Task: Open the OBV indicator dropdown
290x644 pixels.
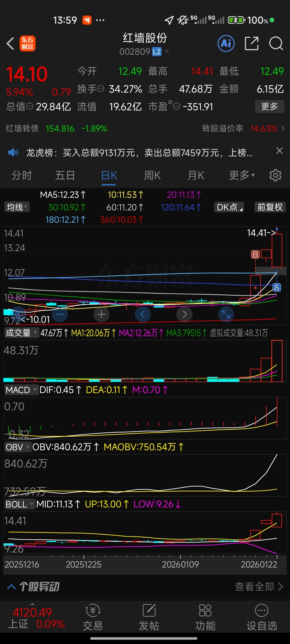Action: 18,447
